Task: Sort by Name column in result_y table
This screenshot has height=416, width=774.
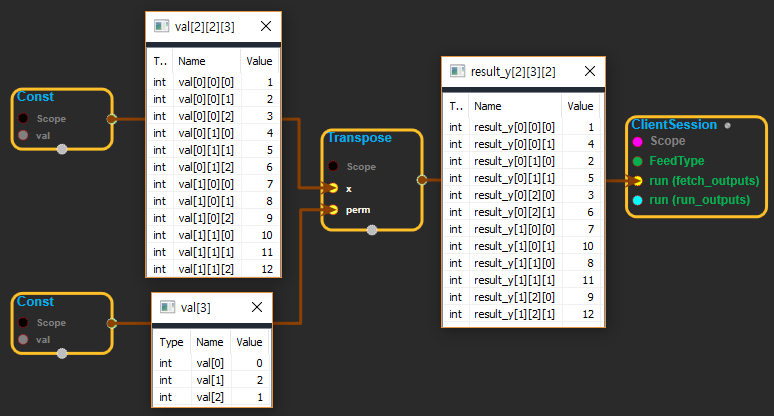Action: click(x=515, y=105)
